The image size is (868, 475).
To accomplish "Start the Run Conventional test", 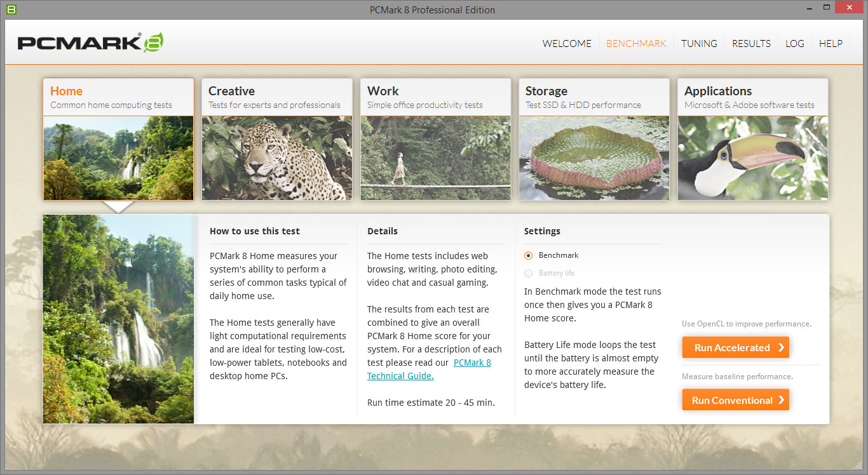I will 735,400.
